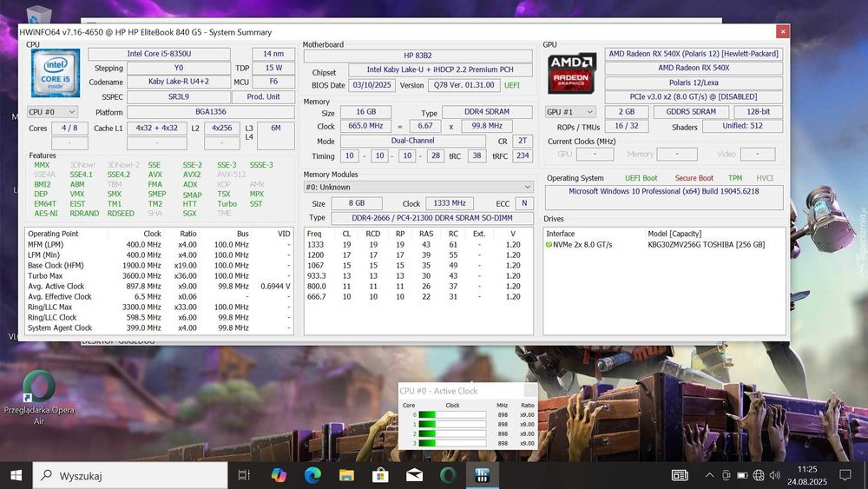Click the network globe tray icon
The width and height of the screenshot is (868, 489).
759,475
